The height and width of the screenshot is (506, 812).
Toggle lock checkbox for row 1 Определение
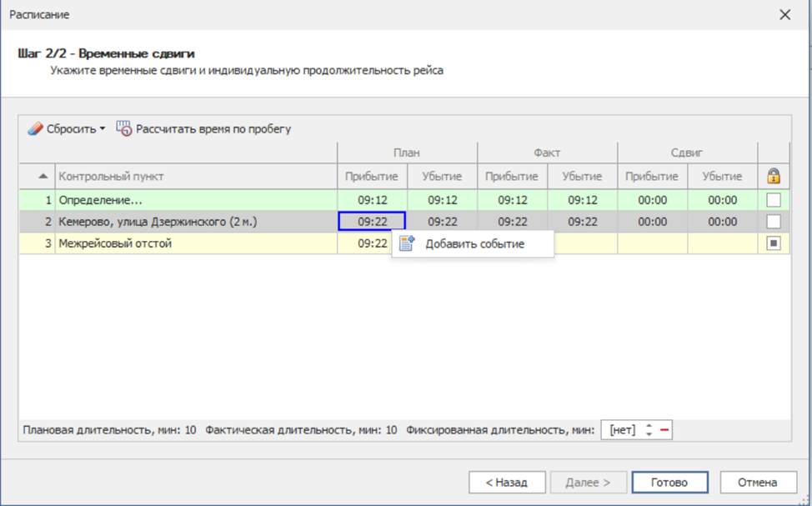(774, 200)
